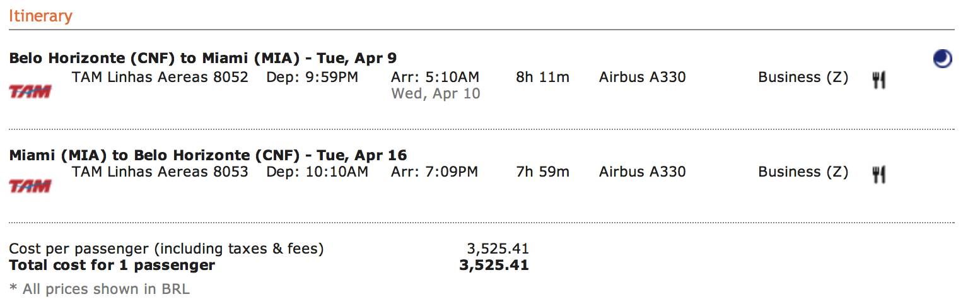Click the bold total cost 3,525.41
Screen dimensions: 980x299
494,266
